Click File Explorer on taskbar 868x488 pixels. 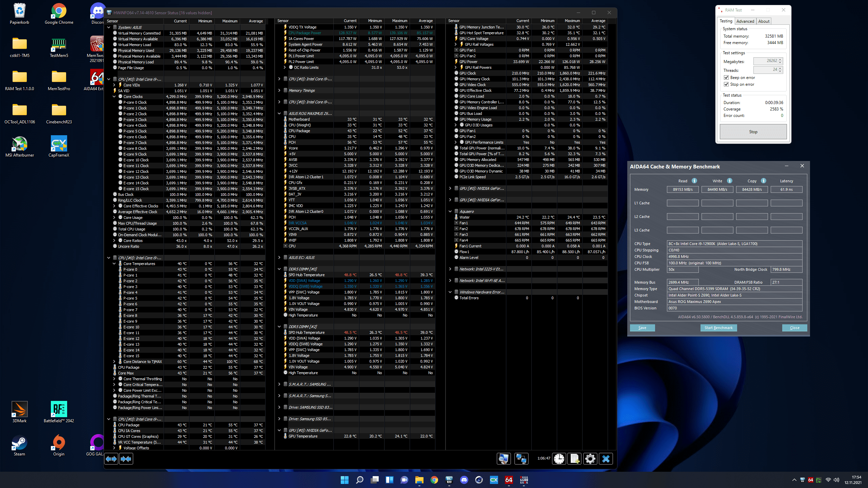tap(419, 480)
